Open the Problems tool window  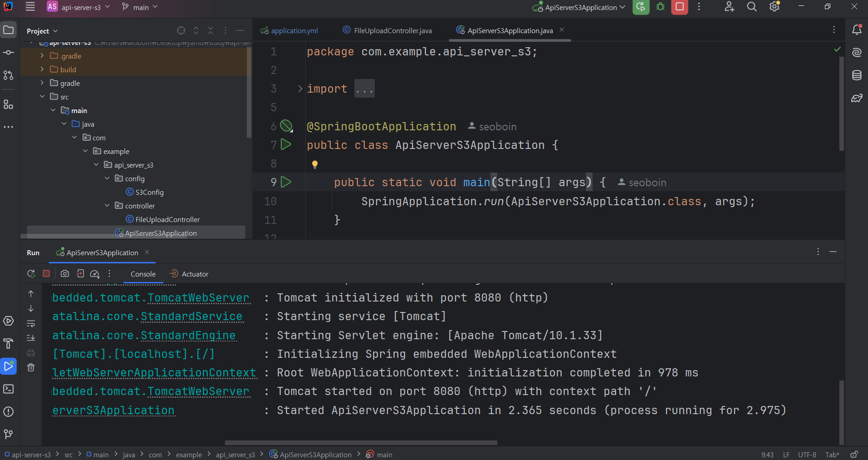point(9,412)
